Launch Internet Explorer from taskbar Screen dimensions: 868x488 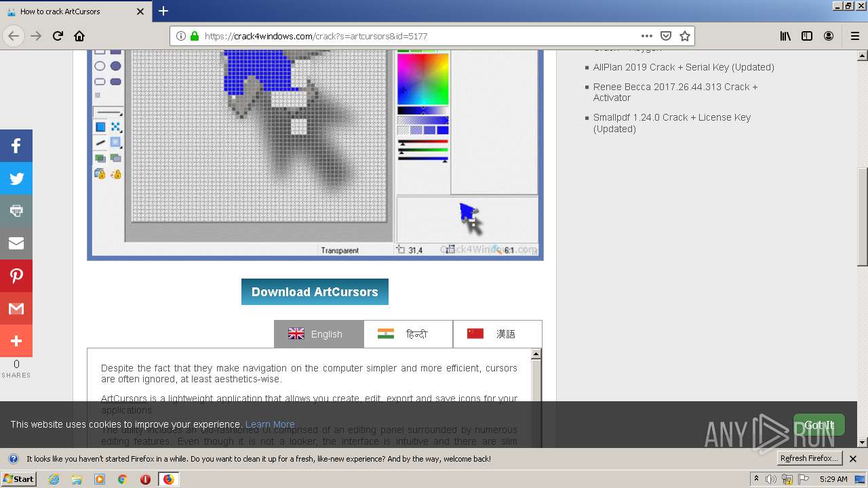tap(54, 479)
